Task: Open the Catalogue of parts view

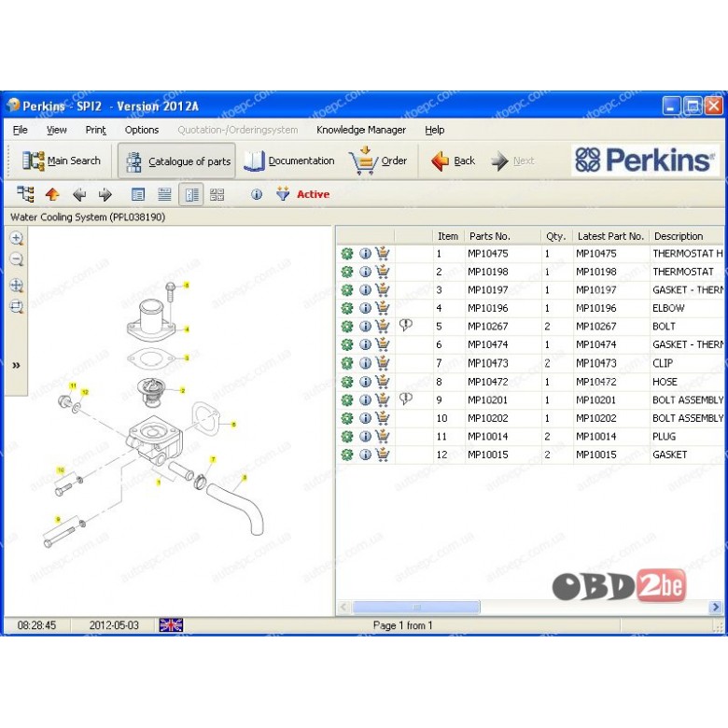Action: click(177, 161)
